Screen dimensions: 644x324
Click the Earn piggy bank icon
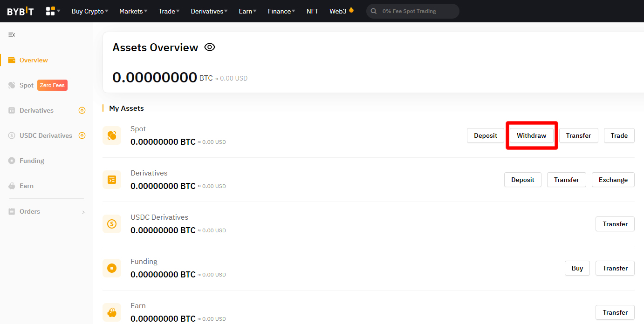point(112,312)
